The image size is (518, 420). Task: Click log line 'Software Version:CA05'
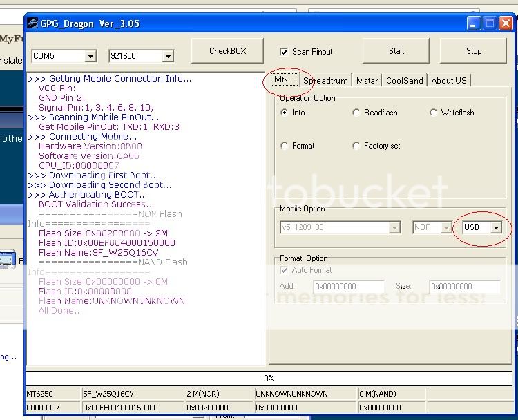click(89, 155)
